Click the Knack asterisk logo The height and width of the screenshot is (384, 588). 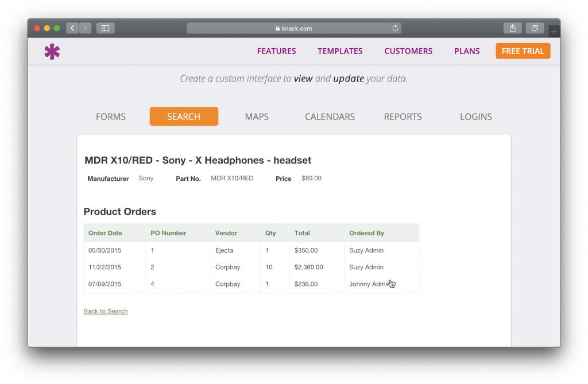click(52, 52)
